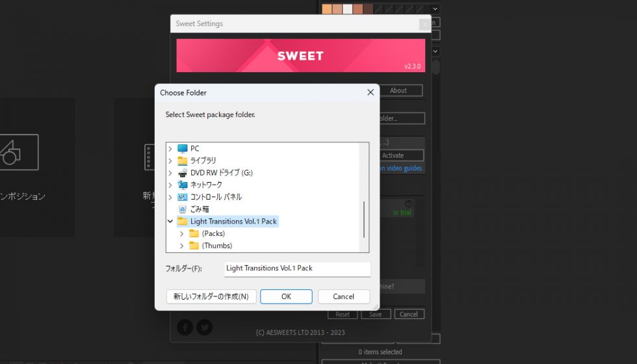
Task: Select the (Thumbs) folder row
Action: (217, 246)
